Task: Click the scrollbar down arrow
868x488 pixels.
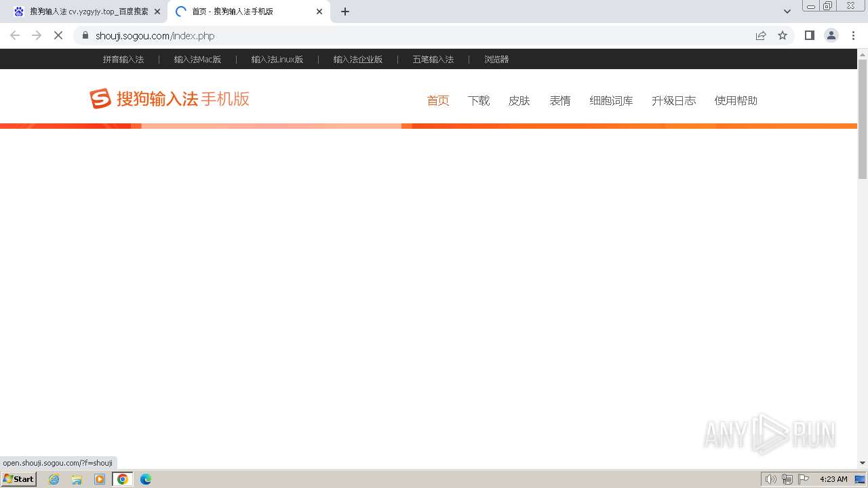Action: point(863,463)
